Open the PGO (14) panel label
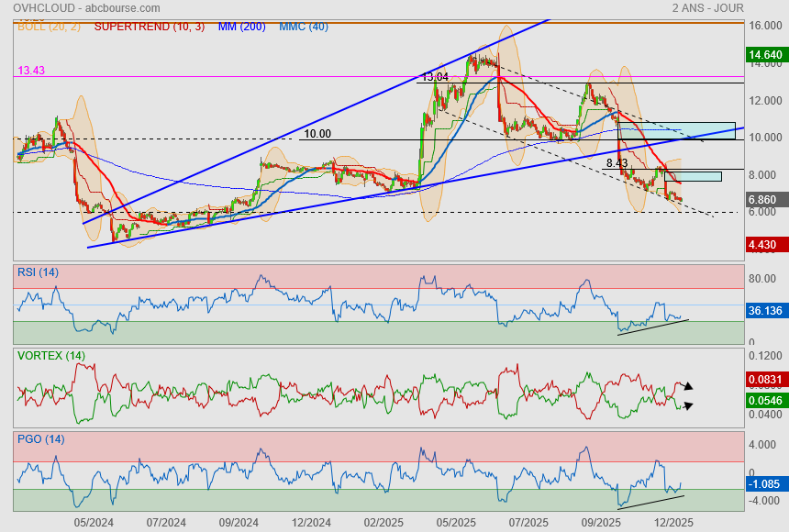The height and width of the screenshot is (532, 789). click(x=41, y=438)
